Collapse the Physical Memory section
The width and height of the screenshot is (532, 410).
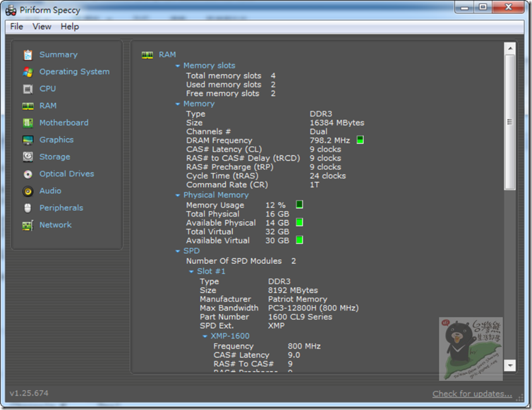(x=177, y=195)
